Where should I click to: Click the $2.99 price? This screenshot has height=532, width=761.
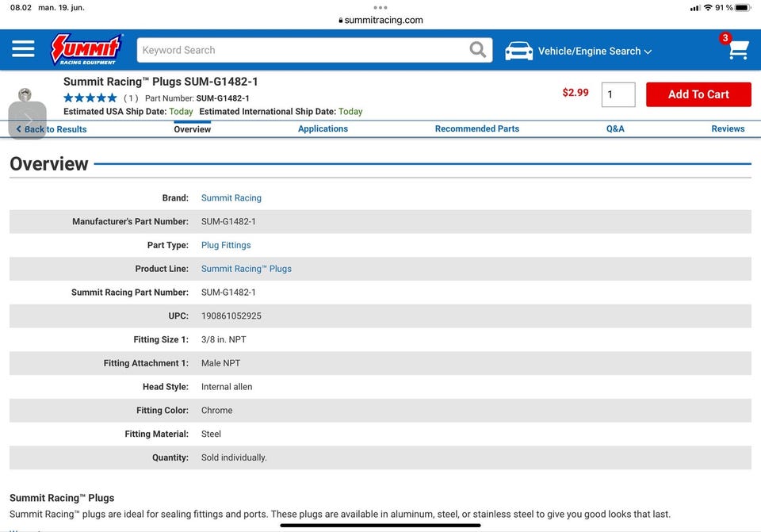576,93
